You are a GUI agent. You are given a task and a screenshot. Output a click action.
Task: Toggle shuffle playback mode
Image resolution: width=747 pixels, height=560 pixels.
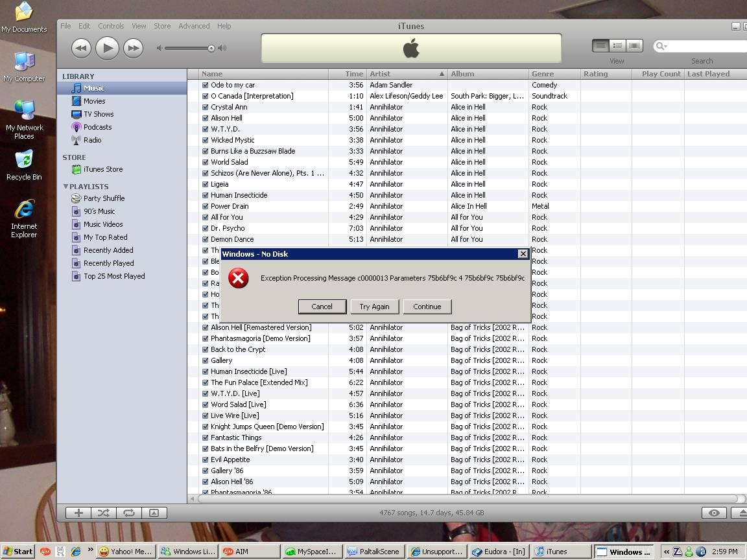point(103,513)
